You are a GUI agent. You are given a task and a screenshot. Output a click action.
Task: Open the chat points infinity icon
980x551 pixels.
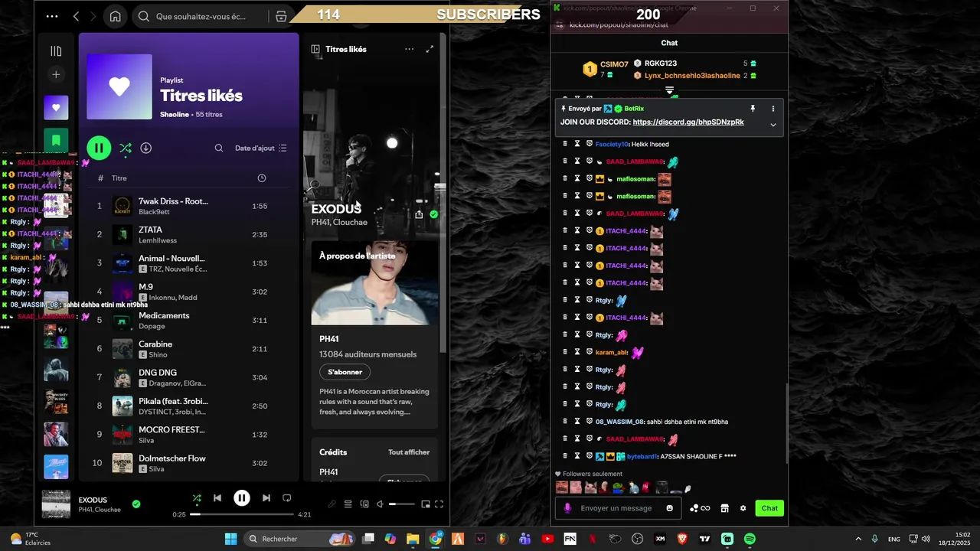coord(700,508)
